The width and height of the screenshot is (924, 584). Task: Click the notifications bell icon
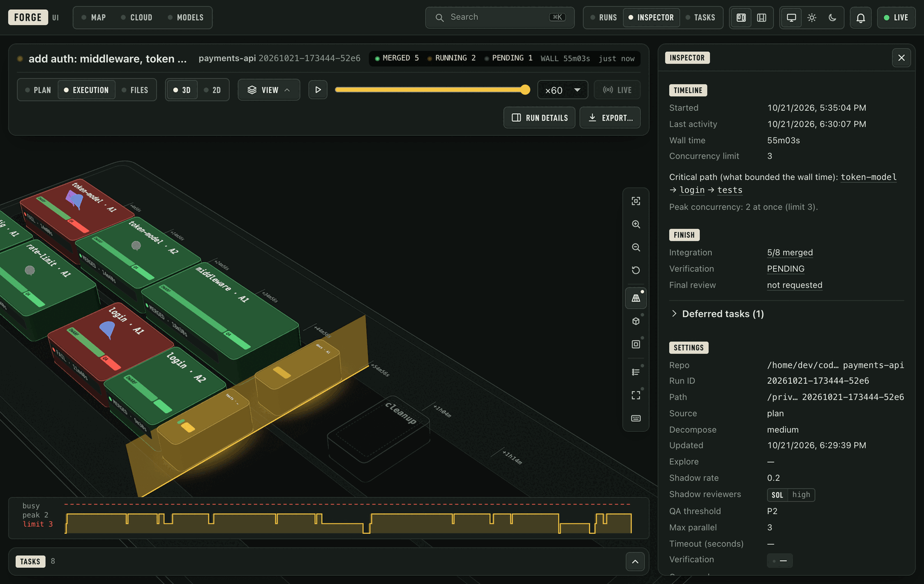(x=860, y=18)
